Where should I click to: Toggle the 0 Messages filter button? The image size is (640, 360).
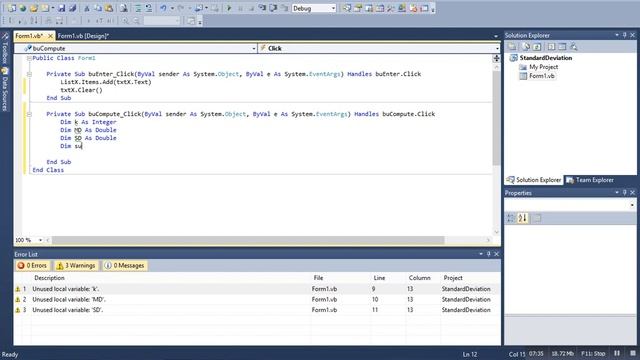[x=124, y=266]
